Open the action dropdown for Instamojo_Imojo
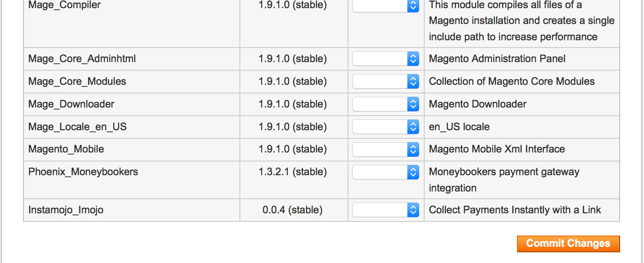This screenshot has height=263, width=644. coord(386,210)
